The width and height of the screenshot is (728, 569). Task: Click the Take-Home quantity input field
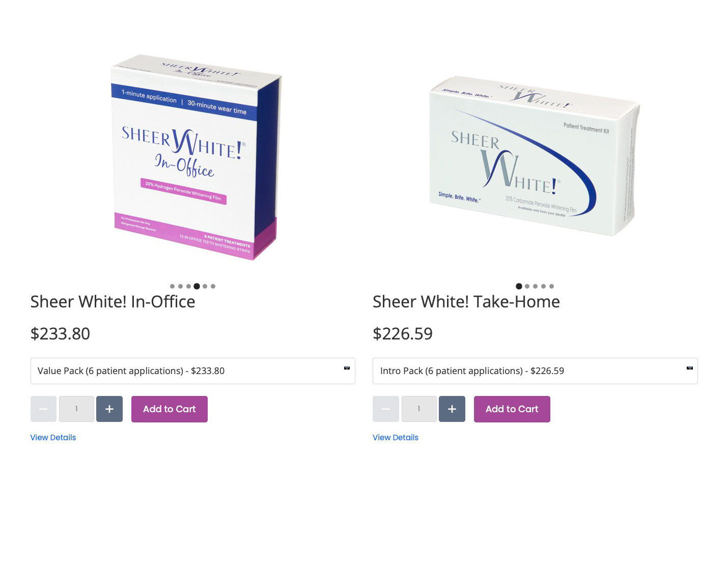click(419, 409)
